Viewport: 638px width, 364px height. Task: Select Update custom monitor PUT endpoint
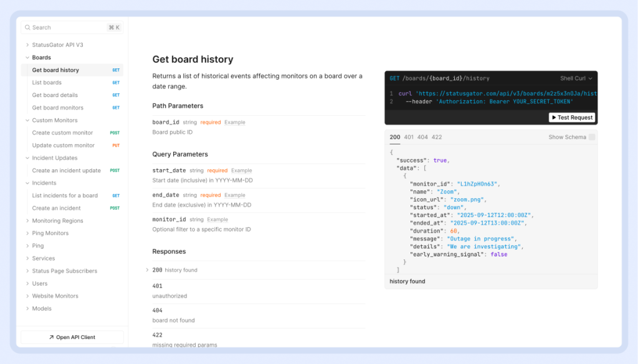pos(63,146)
